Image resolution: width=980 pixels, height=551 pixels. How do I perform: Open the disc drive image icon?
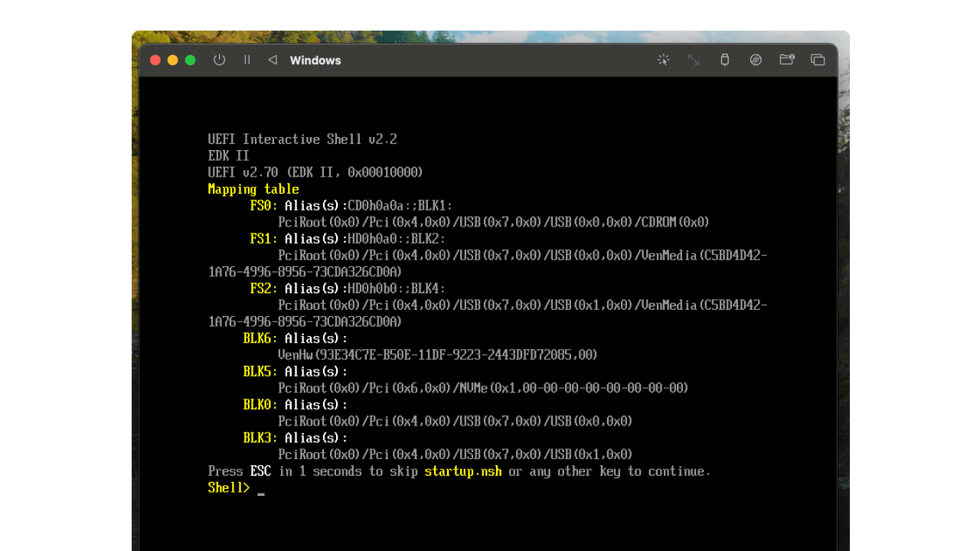point(756,60)
